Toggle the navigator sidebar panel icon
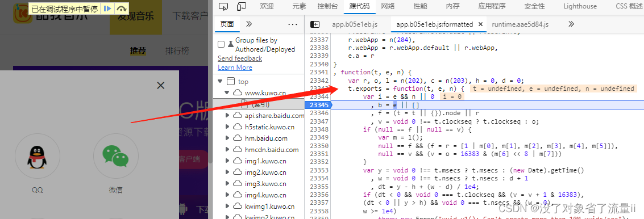Image resolution: width=644 pixels, height=219 pixels. [314, 24]
